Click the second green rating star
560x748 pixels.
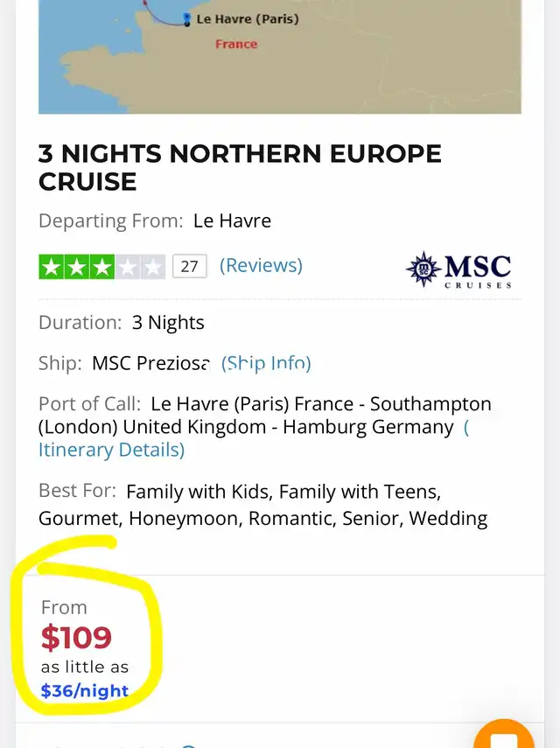[77, 267]
